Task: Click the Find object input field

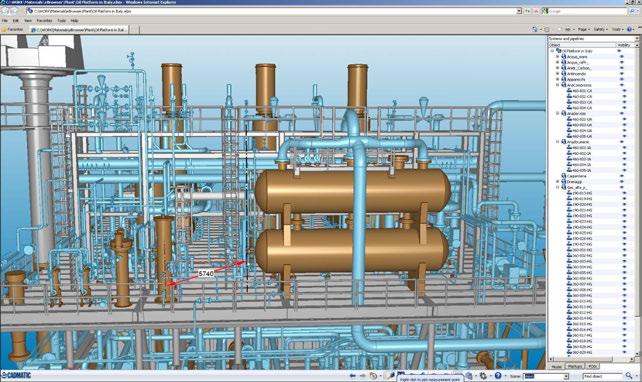Action: pyautogui.click(x=603, y=376)
